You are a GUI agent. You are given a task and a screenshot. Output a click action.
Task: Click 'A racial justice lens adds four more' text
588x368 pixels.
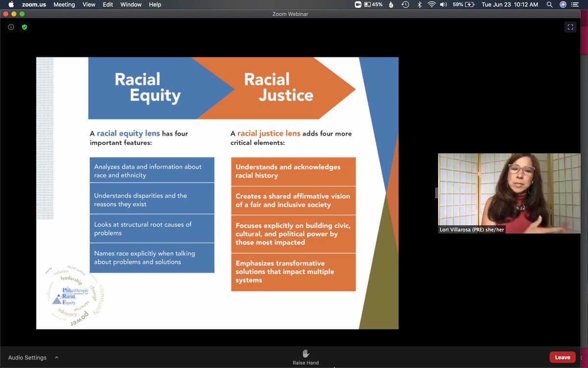click(291, 138)
